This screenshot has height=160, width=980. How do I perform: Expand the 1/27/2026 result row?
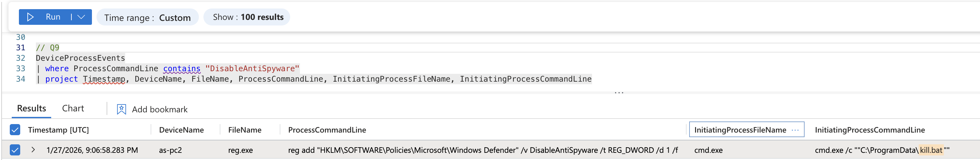[34, 150]
